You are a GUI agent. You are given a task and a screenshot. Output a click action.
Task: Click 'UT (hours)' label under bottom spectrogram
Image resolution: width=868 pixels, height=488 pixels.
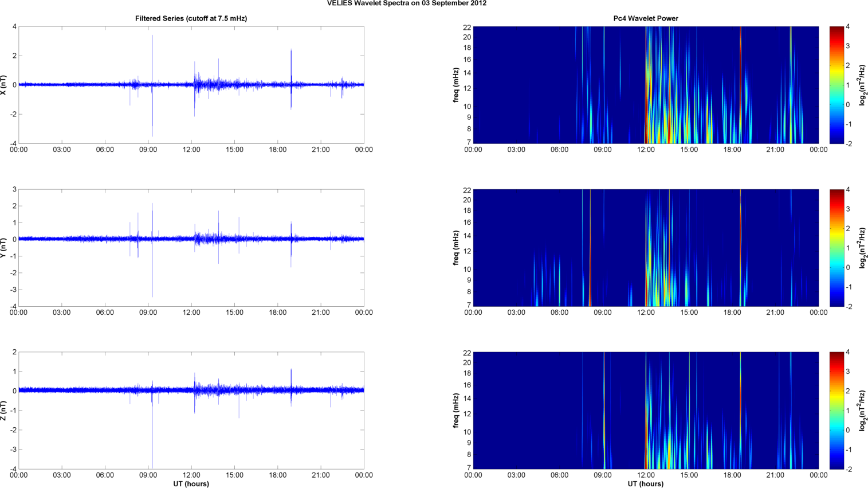645,484
